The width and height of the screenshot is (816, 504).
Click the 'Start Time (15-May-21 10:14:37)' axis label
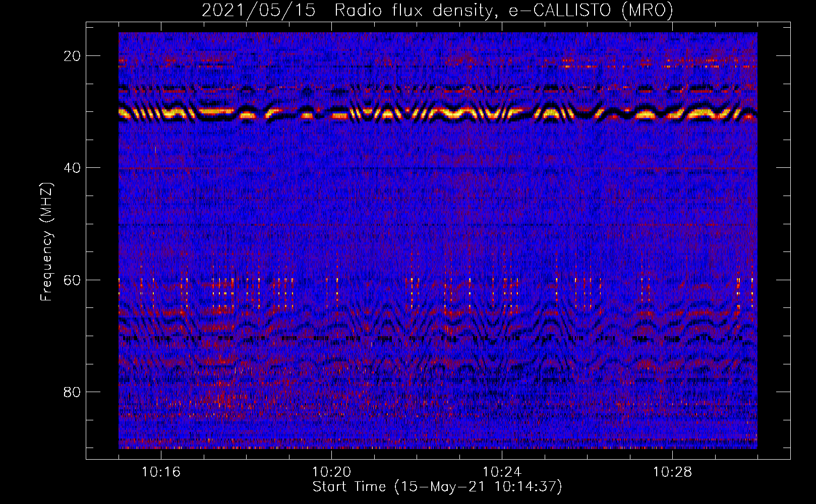point(437,487)
